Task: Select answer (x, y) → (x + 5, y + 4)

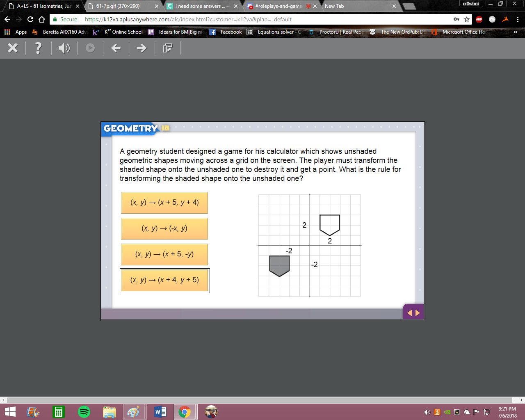Action: pos(164,203)
